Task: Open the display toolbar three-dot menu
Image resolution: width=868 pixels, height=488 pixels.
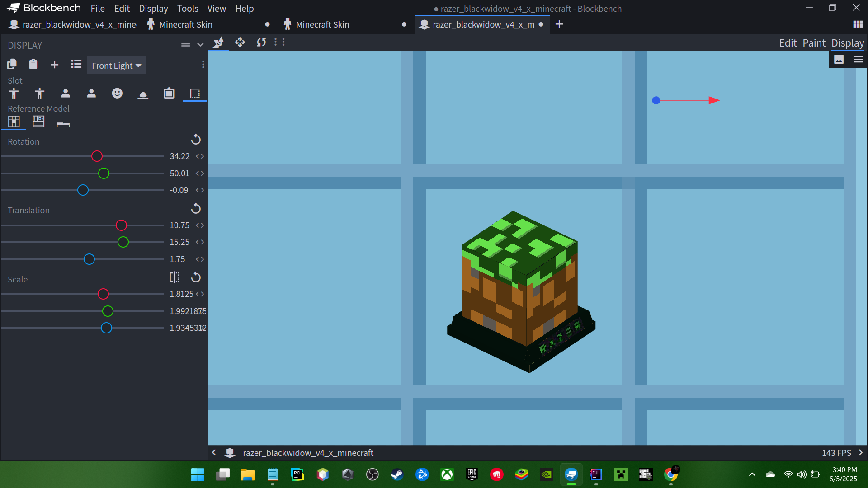Action: 203,65
